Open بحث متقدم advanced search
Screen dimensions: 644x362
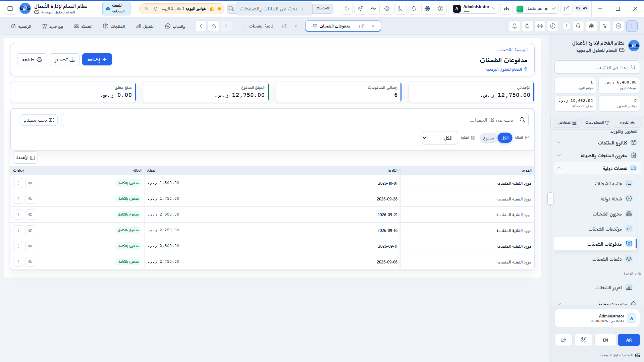point(39,120)
